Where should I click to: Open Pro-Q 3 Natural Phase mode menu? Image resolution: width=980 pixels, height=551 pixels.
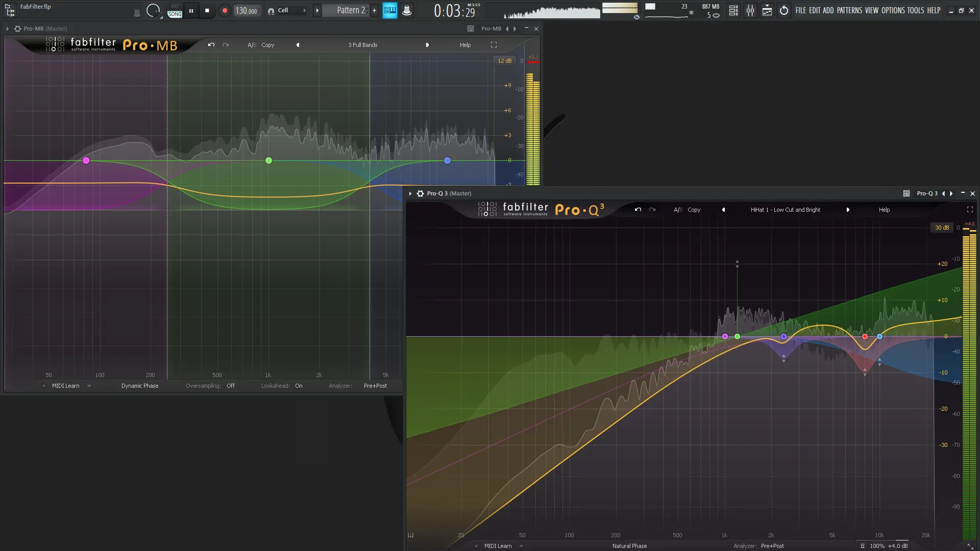629,546
